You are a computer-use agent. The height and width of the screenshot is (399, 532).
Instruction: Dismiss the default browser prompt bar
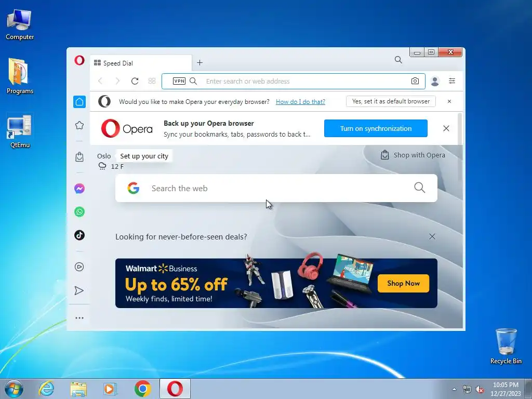(x=449, y=101)
